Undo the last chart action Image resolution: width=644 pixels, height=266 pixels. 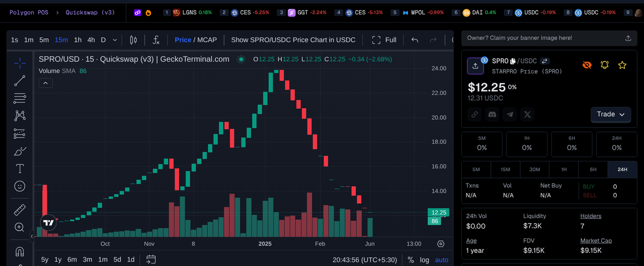(415, 40)
